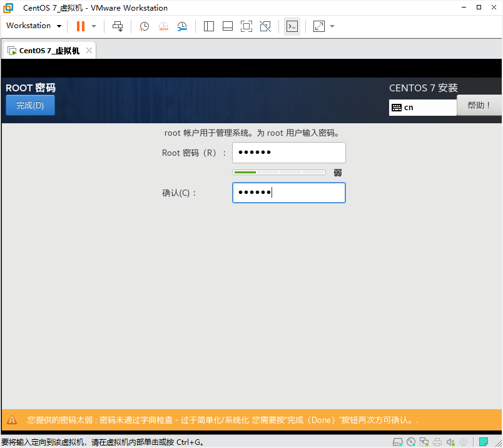503x448 pixels.
Task: Click the stretch guest display icon
Action: 319,26
